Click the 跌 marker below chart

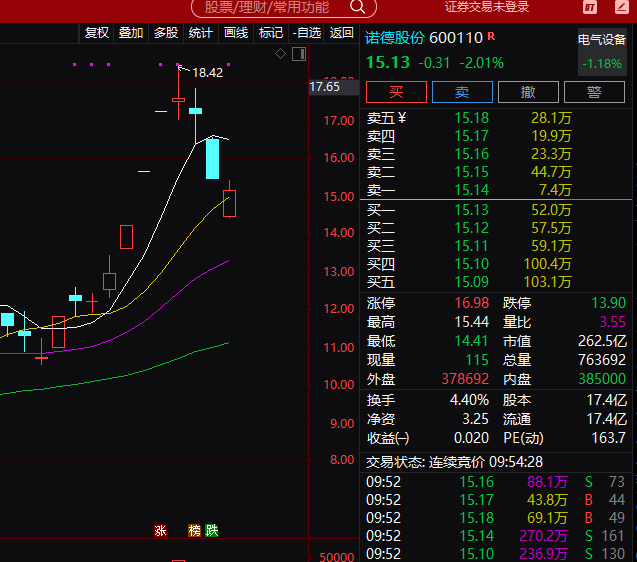pyautogui.click(x=212, y=530)
